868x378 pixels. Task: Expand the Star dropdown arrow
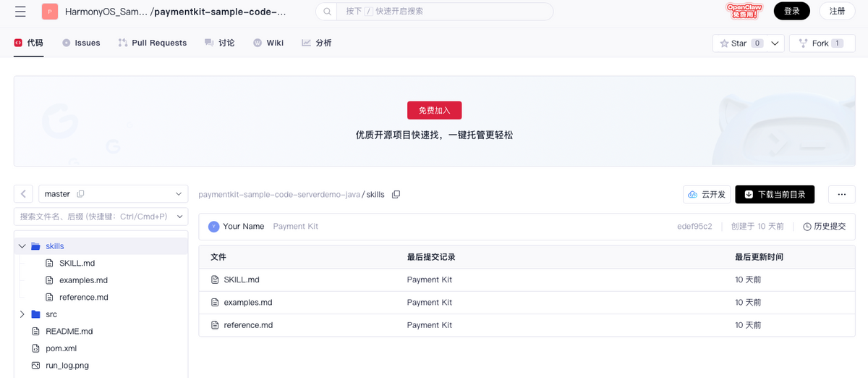point(776,43)
